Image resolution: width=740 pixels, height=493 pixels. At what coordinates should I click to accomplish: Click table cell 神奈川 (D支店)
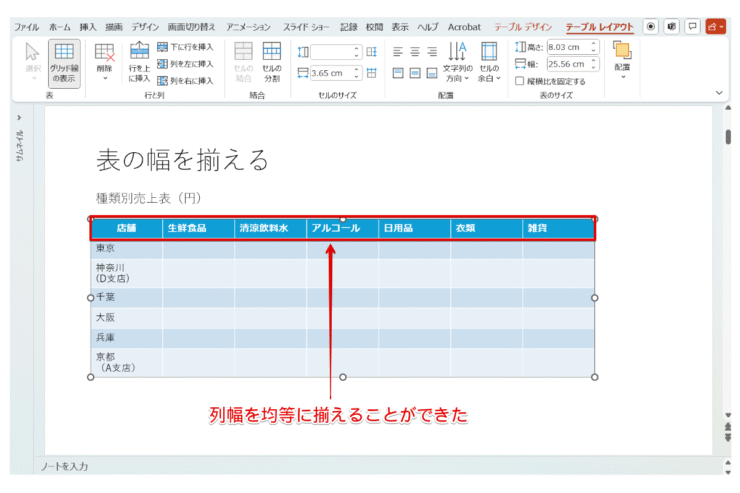[x=126, y=273]
